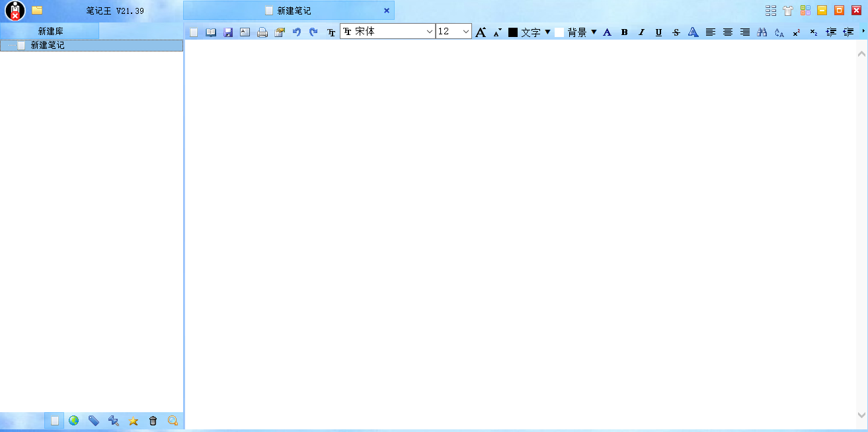Screen dimensions: 868x432
Task: Click the globe icon in sidebar footer
Action: [x=74, y=421]
